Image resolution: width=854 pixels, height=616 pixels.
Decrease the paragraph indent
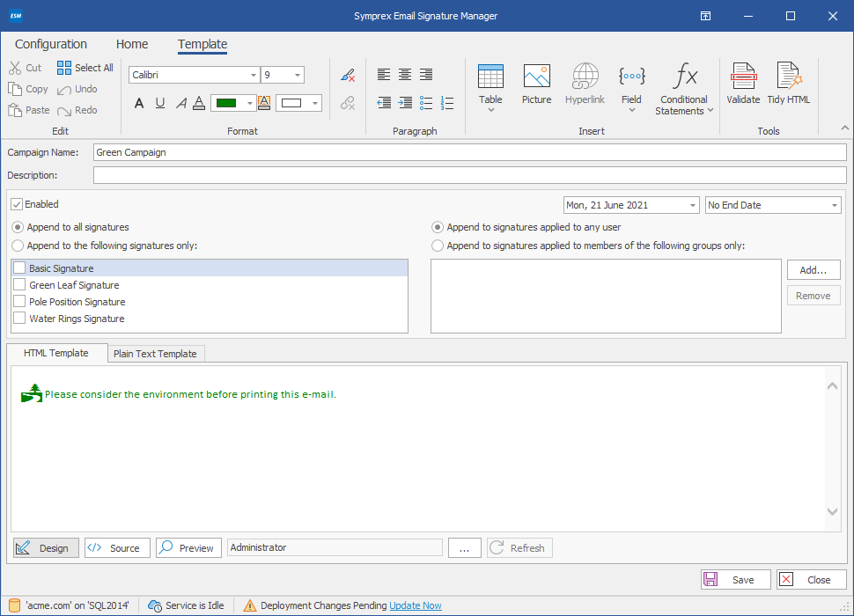coord(384,103)
